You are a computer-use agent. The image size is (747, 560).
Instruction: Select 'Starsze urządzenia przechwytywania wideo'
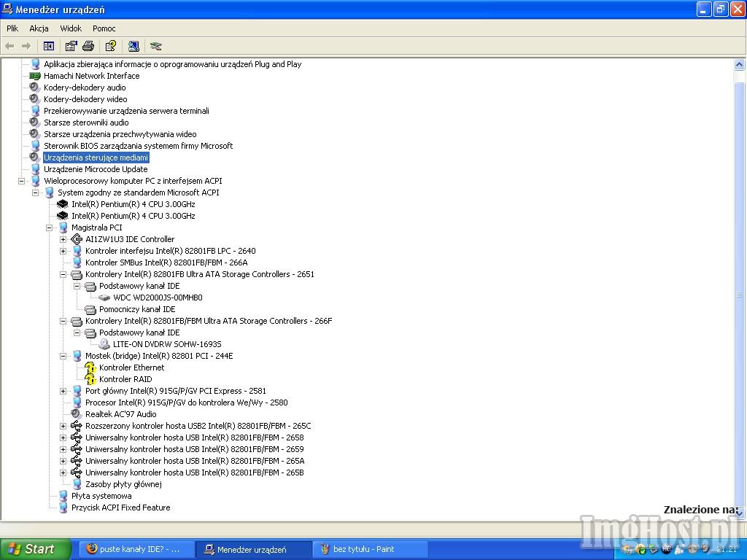[120, 134]
